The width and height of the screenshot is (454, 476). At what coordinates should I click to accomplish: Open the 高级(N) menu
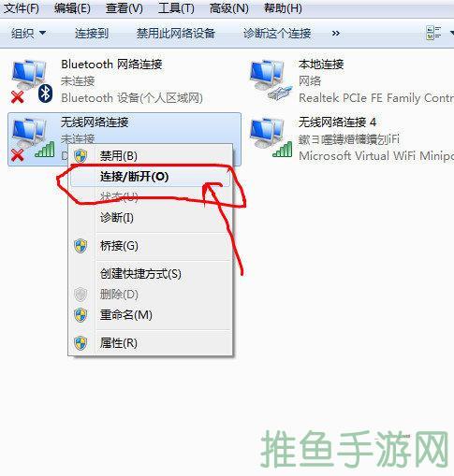(x=229, y=8)
